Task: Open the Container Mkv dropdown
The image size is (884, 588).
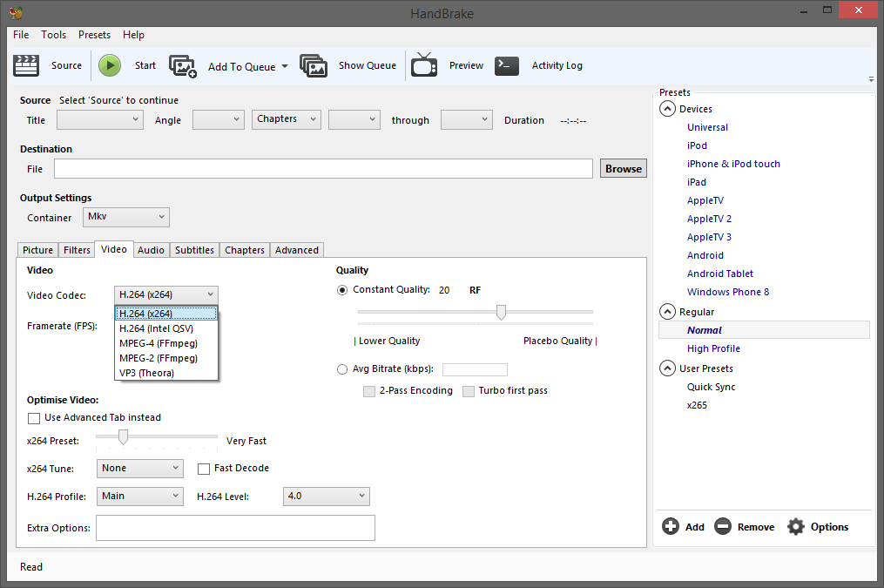Action: 126,217
